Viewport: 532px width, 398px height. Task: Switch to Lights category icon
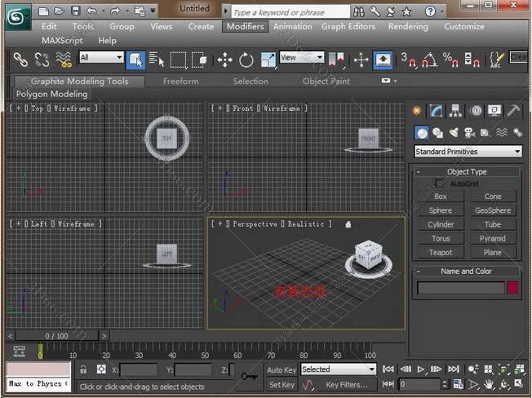click(454, 132)
